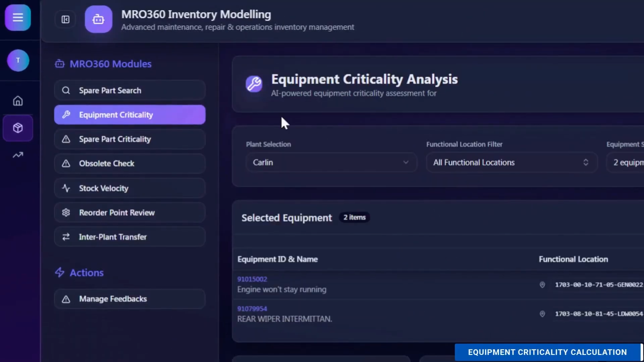Click the location pin for 1703-00-10-71-05-GEN0022
Viewport: 644px width, 362px height.
tap(542, 285)
